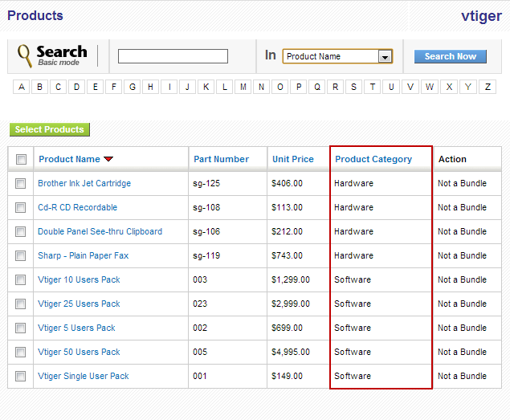This screenshot has height=420, width=510.
Task: Open the Vtiger Single User Pack link
Action: click(x=83, y=376)
